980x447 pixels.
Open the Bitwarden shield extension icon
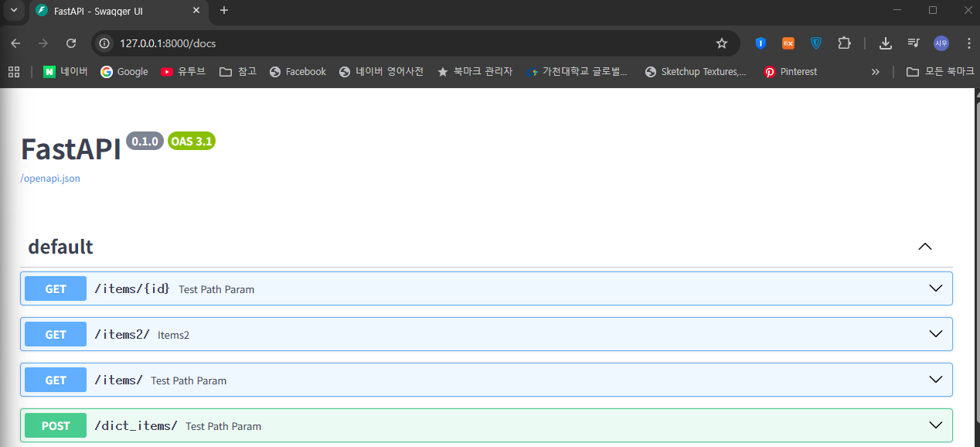pos(761,43)
